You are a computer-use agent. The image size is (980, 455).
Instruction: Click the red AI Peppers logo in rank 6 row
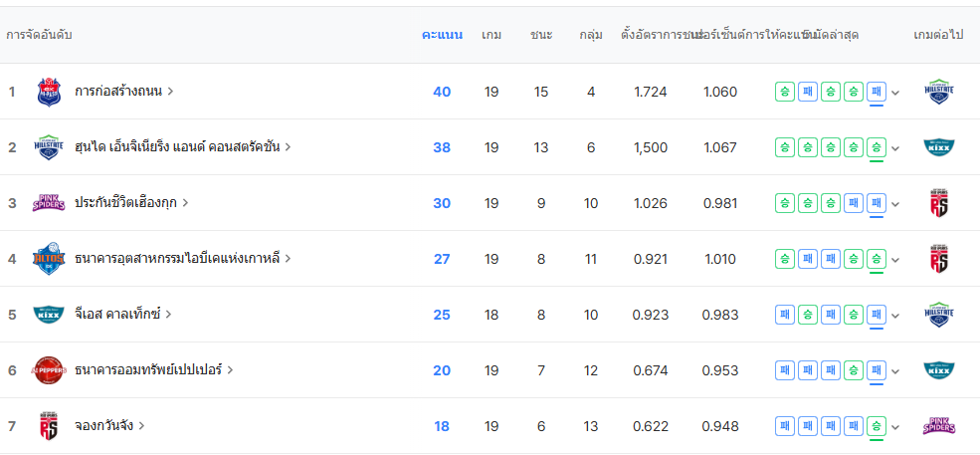[49, 370]
